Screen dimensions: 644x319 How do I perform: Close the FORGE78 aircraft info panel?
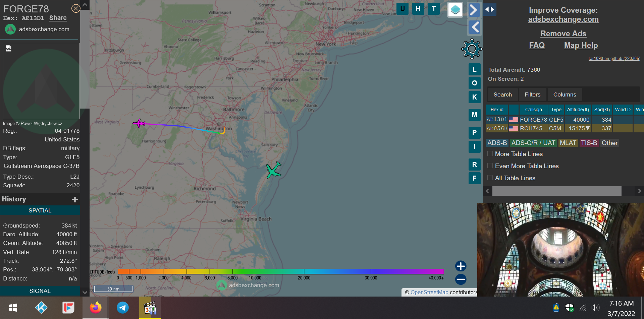pos(76,8)
